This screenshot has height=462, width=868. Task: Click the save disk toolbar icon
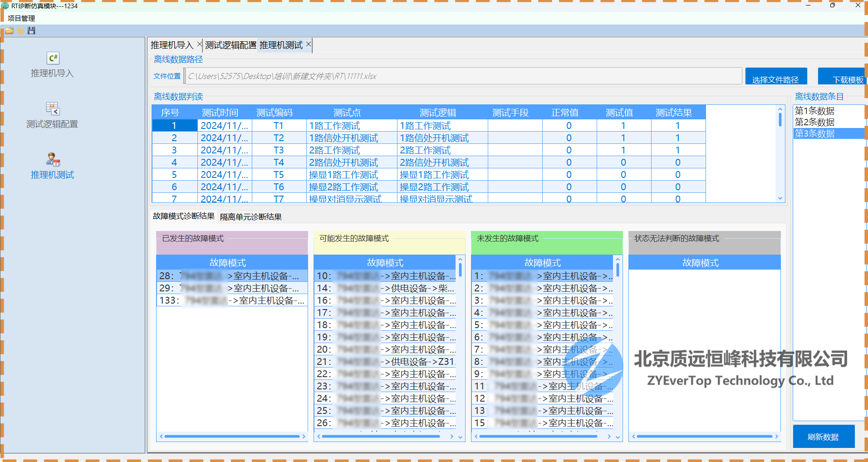[x=31, y=31]
